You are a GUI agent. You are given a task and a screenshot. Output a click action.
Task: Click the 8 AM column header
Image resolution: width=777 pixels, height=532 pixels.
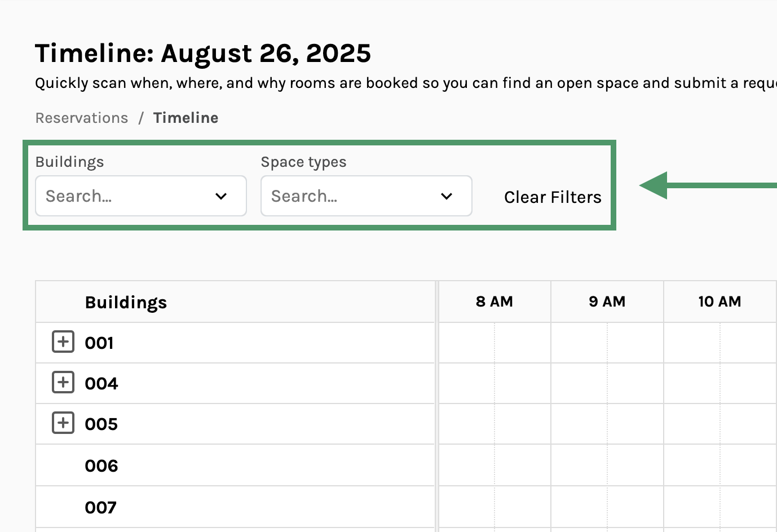tap(495, 302)
